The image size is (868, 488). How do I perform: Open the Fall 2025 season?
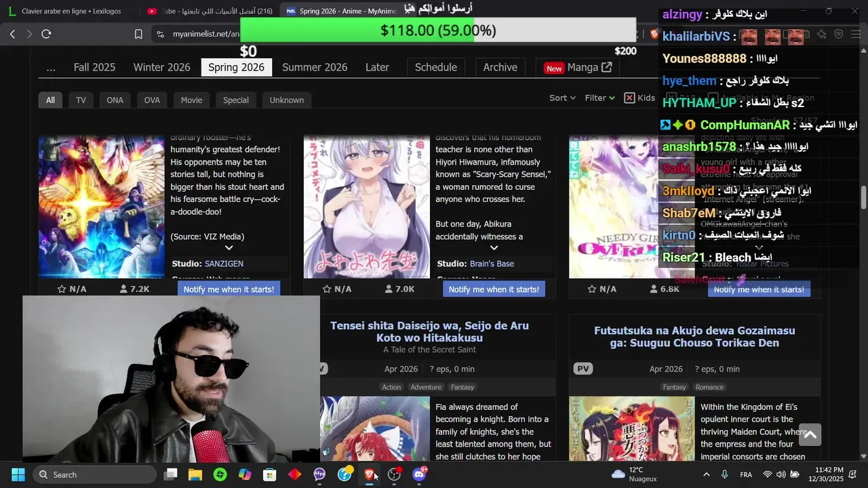94,67
